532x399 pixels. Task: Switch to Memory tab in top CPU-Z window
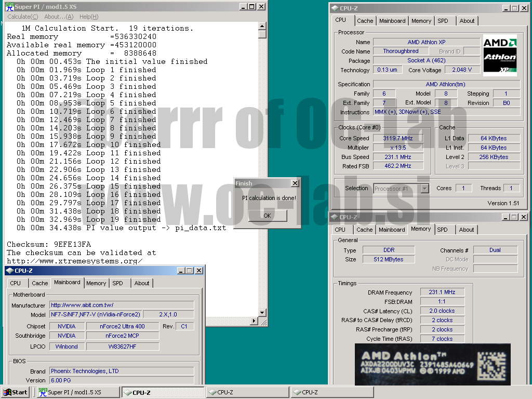[421, 21]
